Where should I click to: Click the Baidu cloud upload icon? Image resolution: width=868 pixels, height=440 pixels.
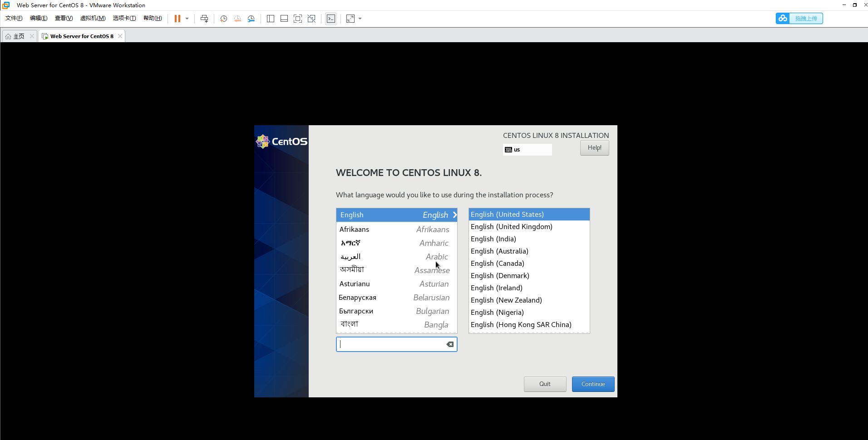pos(783,18)
